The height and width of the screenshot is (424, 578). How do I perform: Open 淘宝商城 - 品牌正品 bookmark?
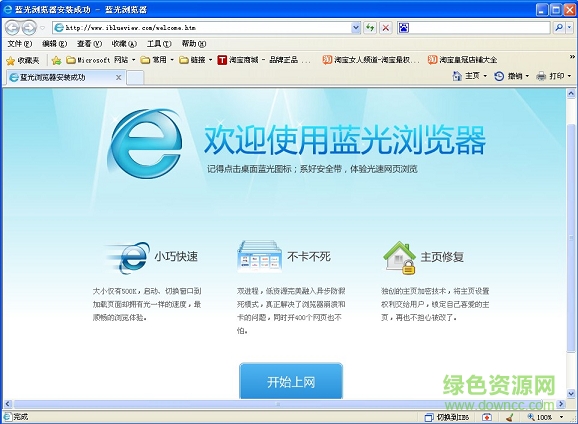coord(264,60)
